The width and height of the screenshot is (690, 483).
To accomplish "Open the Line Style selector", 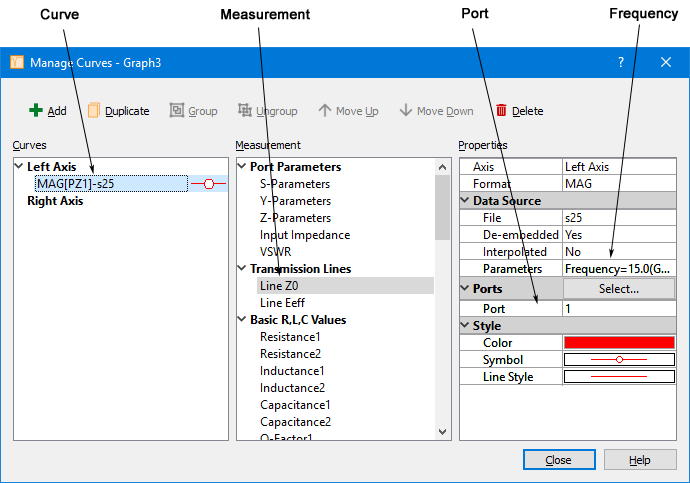I will (619, 377).
